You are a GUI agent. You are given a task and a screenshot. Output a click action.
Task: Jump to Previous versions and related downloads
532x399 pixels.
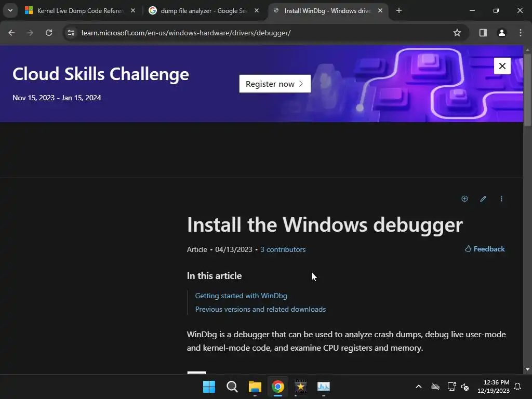point(261,310)
